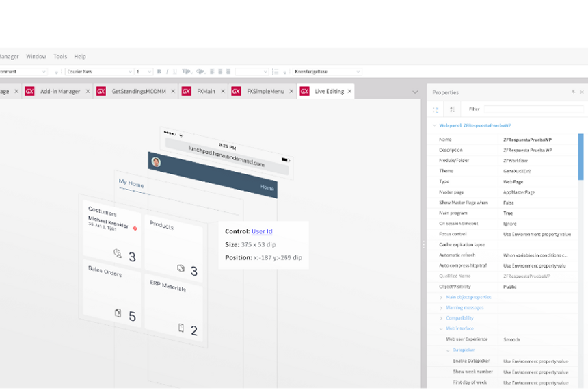Click the My Home link
The height and width of the screenshot is (390, 588).
pos(131,183)
